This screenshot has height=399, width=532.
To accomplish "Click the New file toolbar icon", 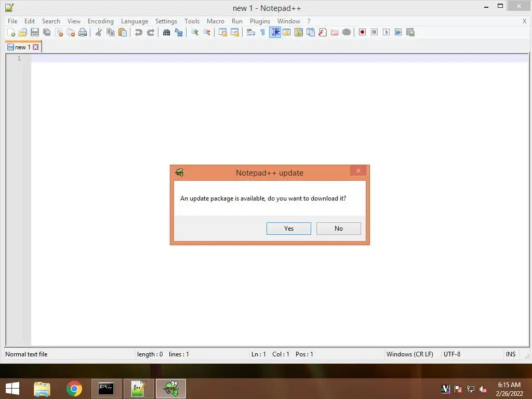I will pyautogui.click(x=11, y=32).
